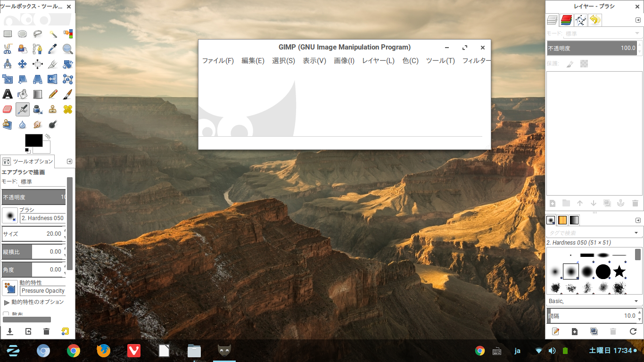Click the refresh brushes button
Image resolution: width=644 pixels, height=362 pixels.
(633, 331)
